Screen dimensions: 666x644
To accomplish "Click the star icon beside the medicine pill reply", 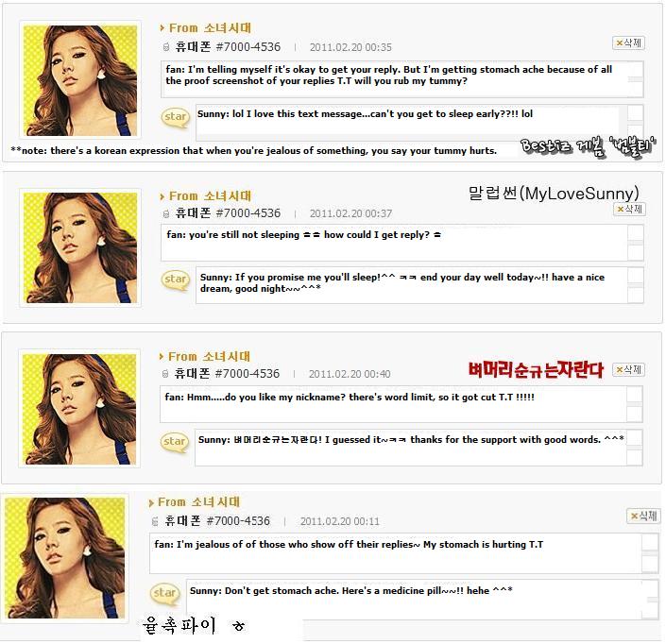I will coord(164,594).
